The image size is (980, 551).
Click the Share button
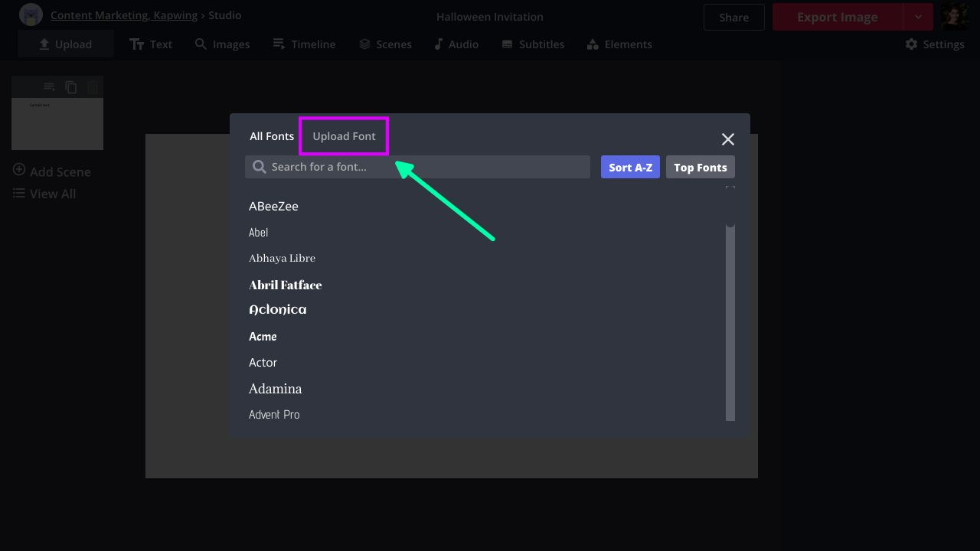[x=733, y=17]
